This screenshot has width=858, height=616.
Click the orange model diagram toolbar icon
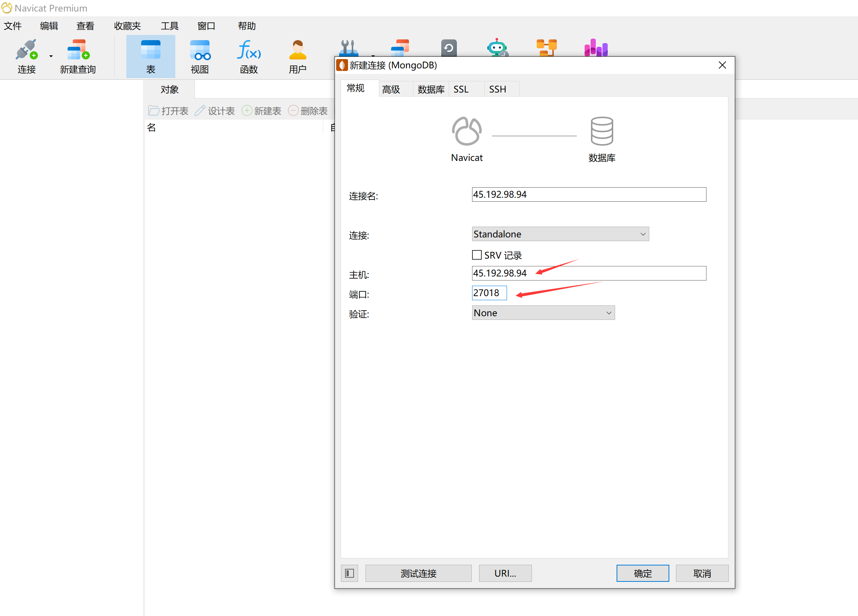(x=547, y=48)
